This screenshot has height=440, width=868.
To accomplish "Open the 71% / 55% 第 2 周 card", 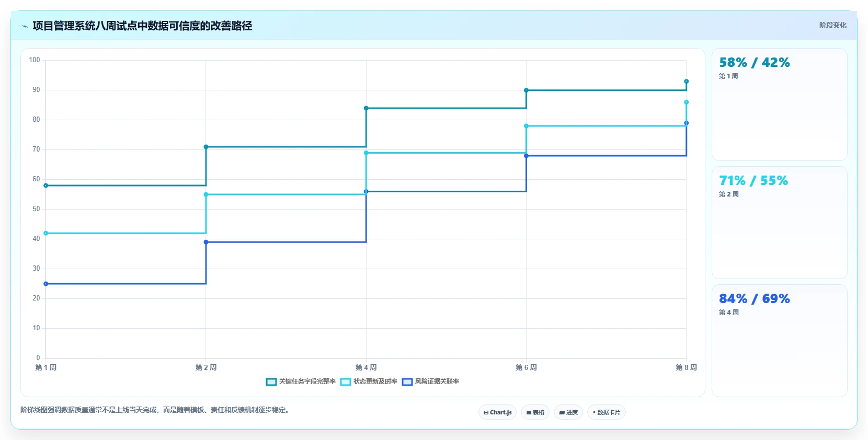I will click(x=780, y=223).
